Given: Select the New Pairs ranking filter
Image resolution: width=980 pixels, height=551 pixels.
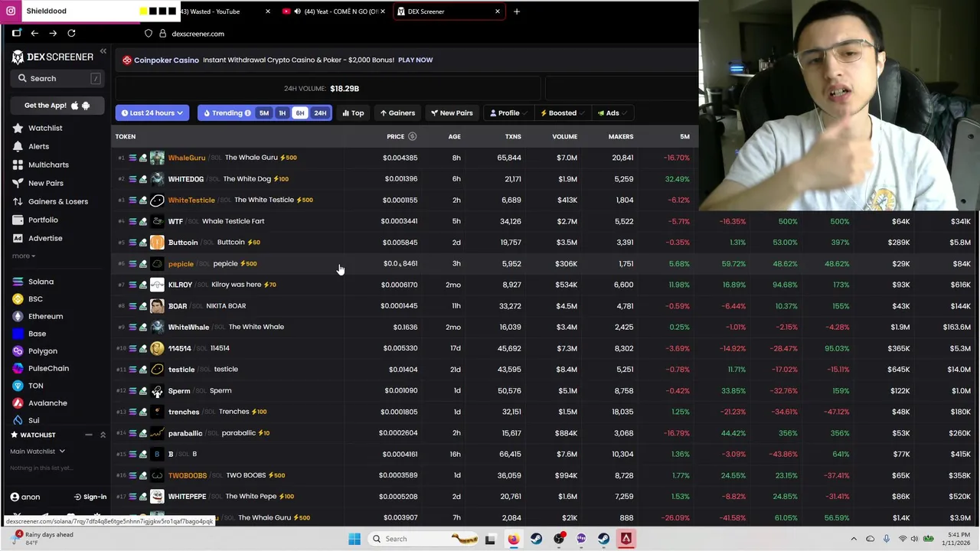Looking at the screenshot, I should [452, 113].
